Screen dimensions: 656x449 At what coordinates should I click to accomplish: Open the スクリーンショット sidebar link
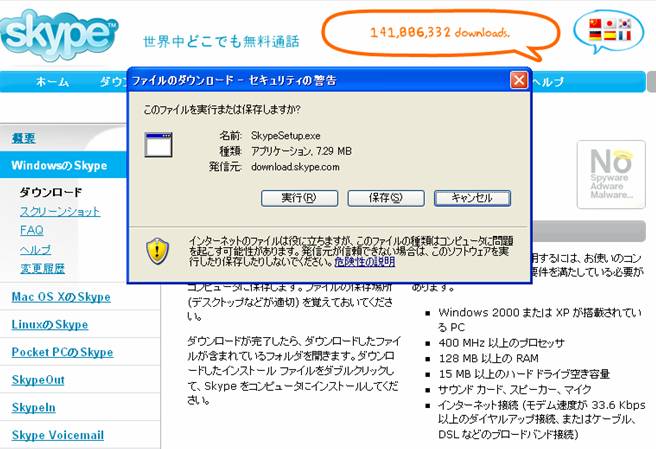[60, 211]
